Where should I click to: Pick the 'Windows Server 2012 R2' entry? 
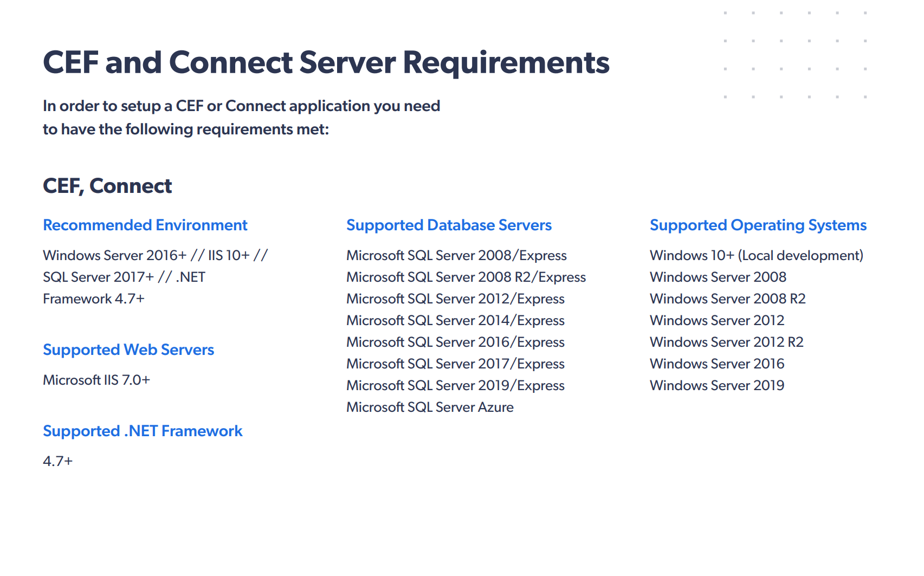727,342
